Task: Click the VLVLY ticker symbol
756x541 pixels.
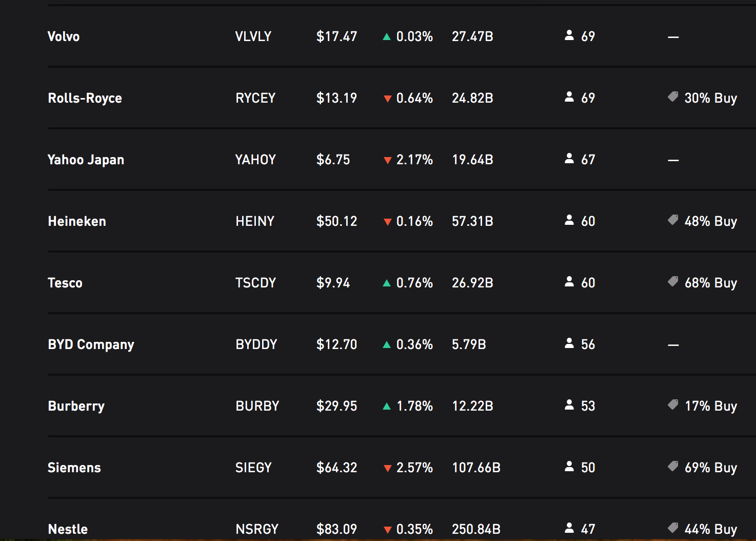Action: pos(253,36)
